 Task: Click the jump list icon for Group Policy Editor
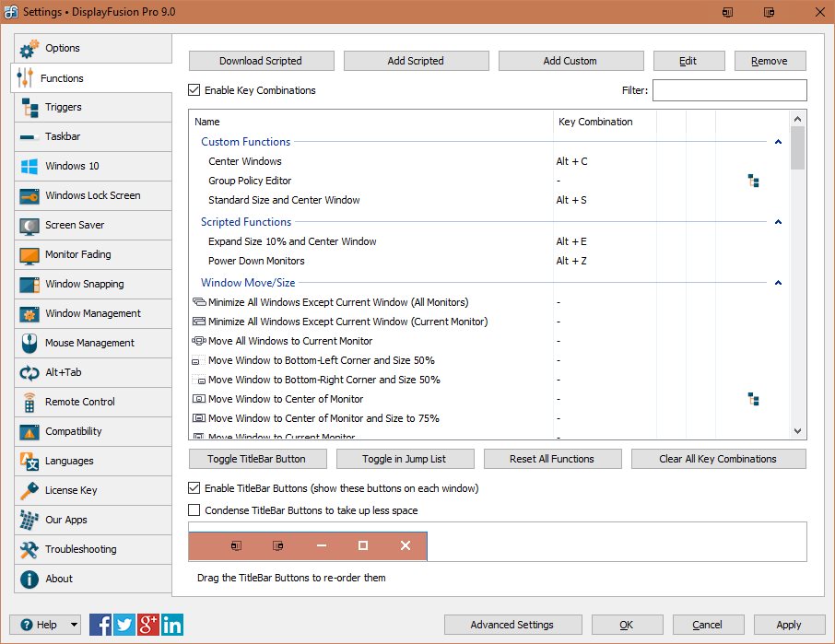pos(753,181)
